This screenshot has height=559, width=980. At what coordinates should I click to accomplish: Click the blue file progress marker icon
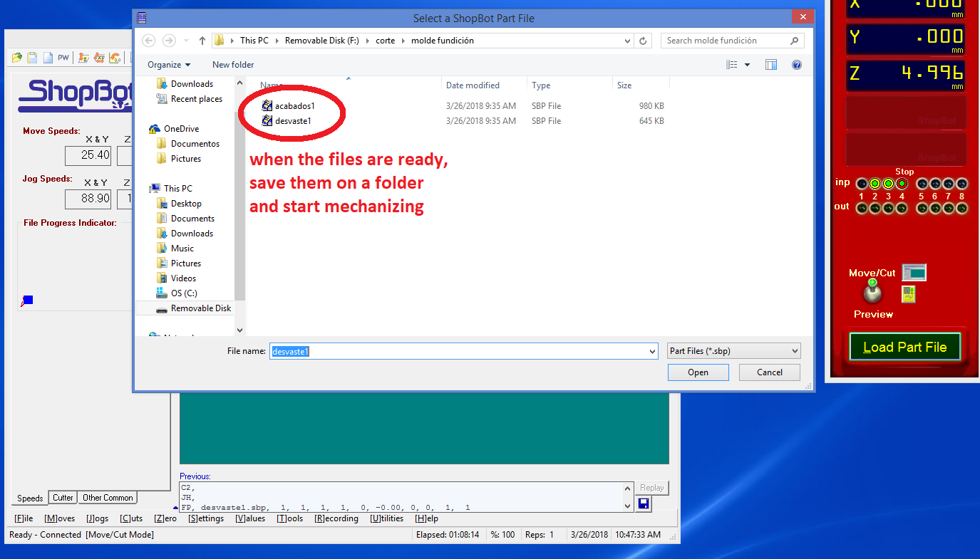click(27, 301)
